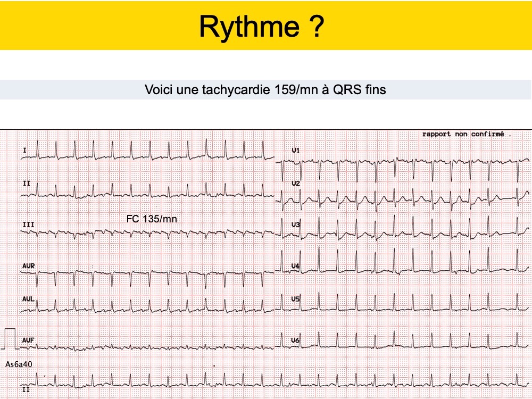The image size is (532, 399).
Task: Click the V2 lead label
Action: click(x=296, y=184)
